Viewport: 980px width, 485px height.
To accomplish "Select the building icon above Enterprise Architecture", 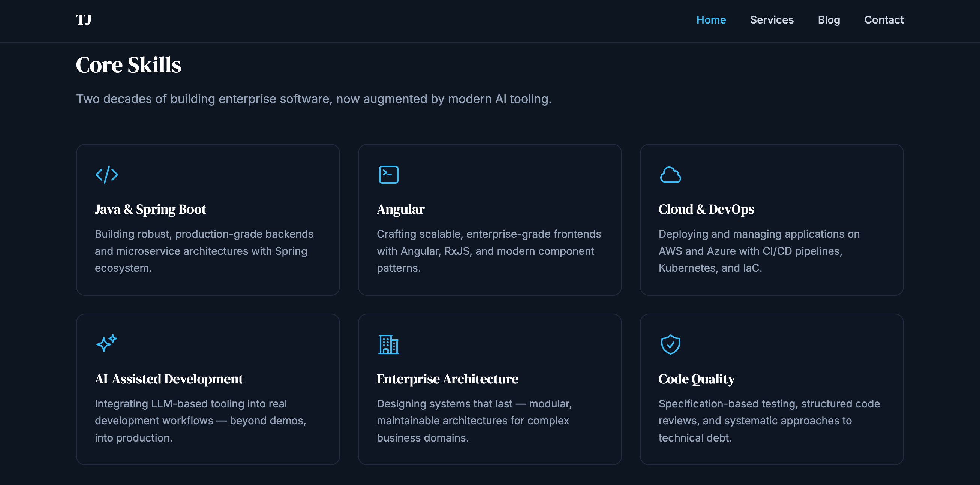I will pos(389,344).
